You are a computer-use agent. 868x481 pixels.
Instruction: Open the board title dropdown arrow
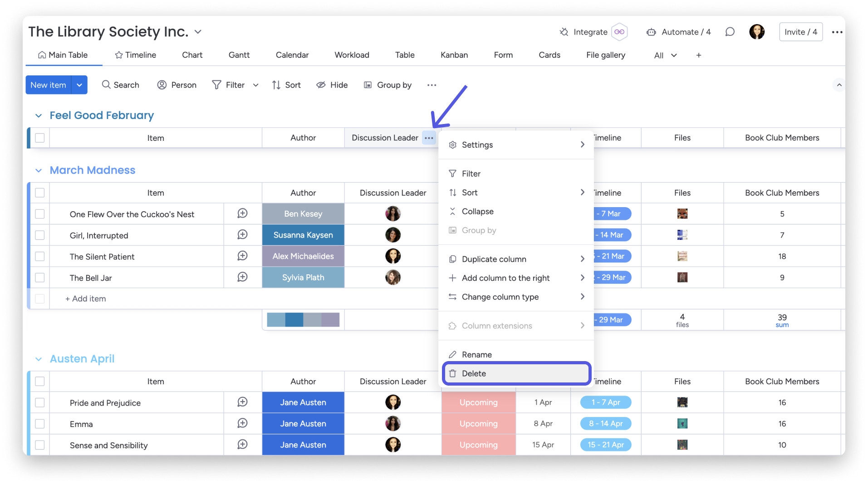click(198, 32)
